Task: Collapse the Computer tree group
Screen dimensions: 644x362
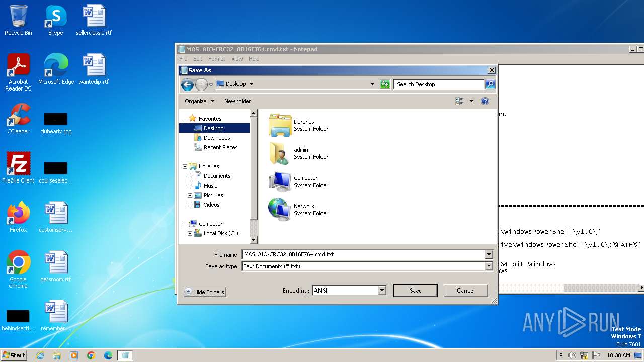Action: coord(185,224)
